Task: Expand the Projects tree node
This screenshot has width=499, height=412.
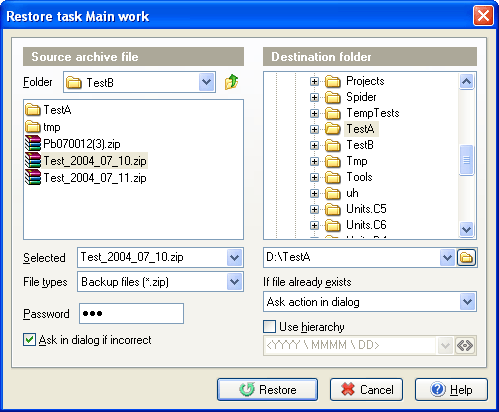Action: pyautogui.click(x=314, y=81)
